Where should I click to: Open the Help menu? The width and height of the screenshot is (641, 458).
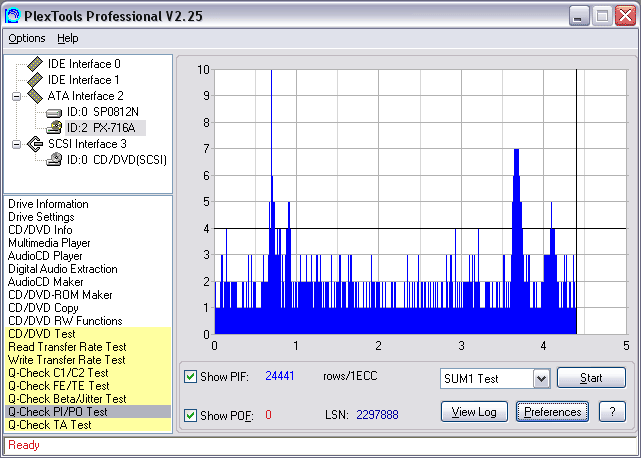67,38
